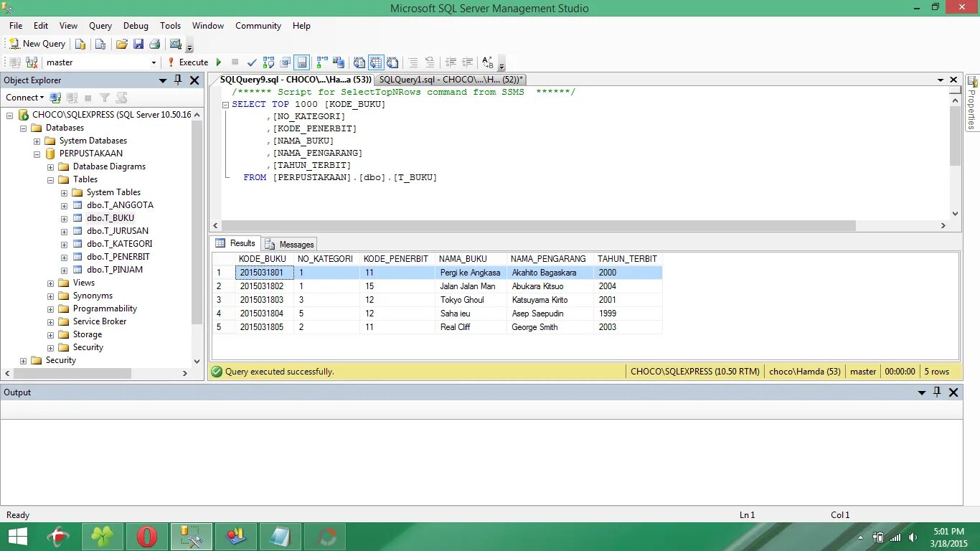Click the Filter funnel icon in Object Explorer

point(105,98)
